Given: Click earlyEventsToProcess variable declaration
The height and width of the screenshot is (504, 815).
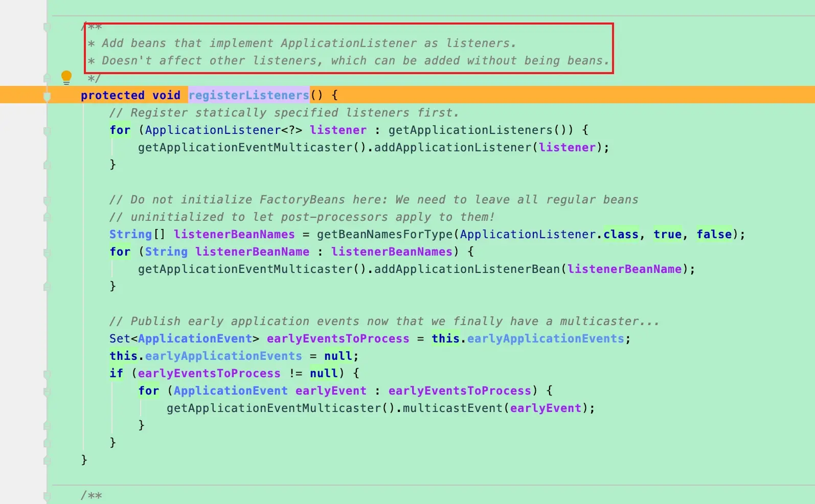Looking at the screenshot, I should point(338,338).
